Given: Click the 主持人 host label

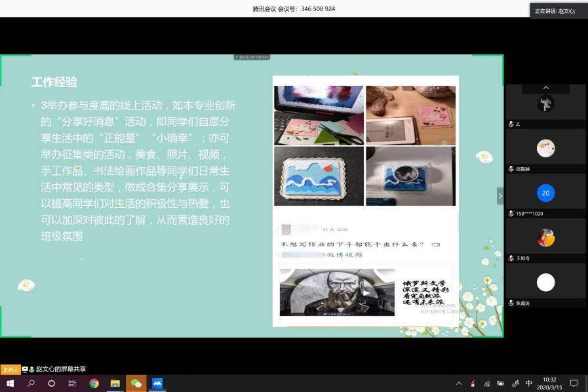Looking at the screenshot, I should 10,369.
